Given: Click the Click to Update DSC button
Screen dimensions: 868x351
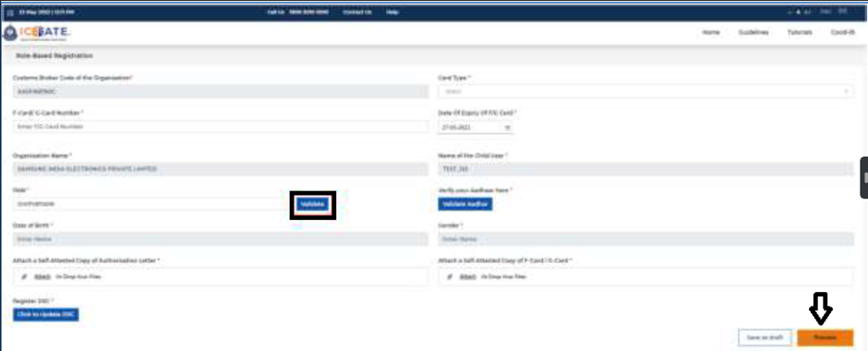Looking at the screenshot, I should click(46, 314).
